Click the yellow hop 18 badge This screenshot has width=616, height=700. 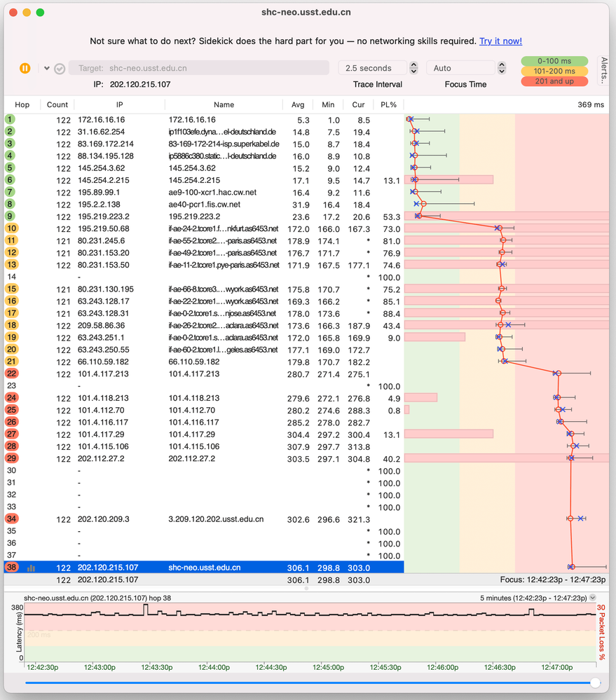click(x=11, y=325)
